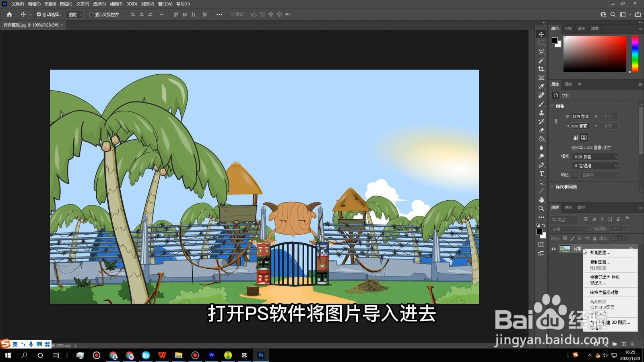Switch to the 色板 tab

(568, 29)
